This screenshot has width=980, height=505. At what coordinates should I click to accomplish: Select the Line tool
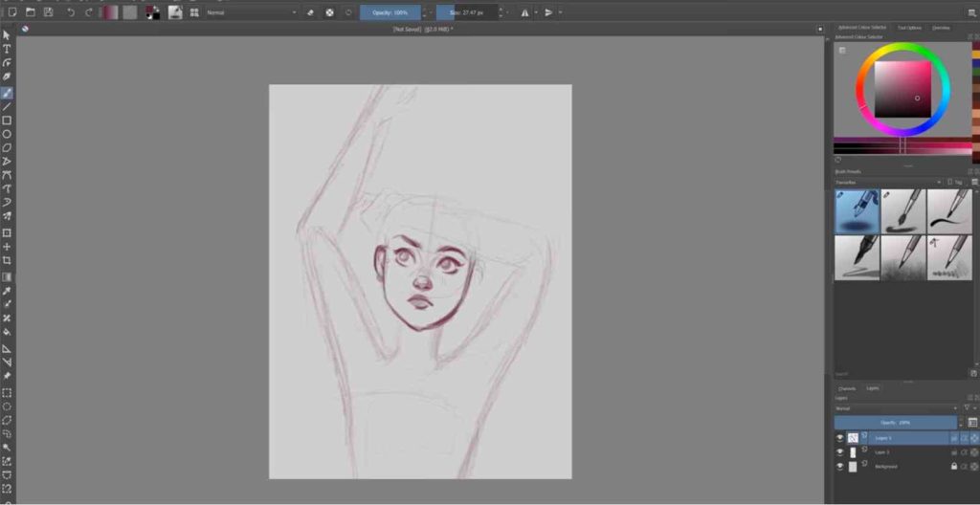7,106
